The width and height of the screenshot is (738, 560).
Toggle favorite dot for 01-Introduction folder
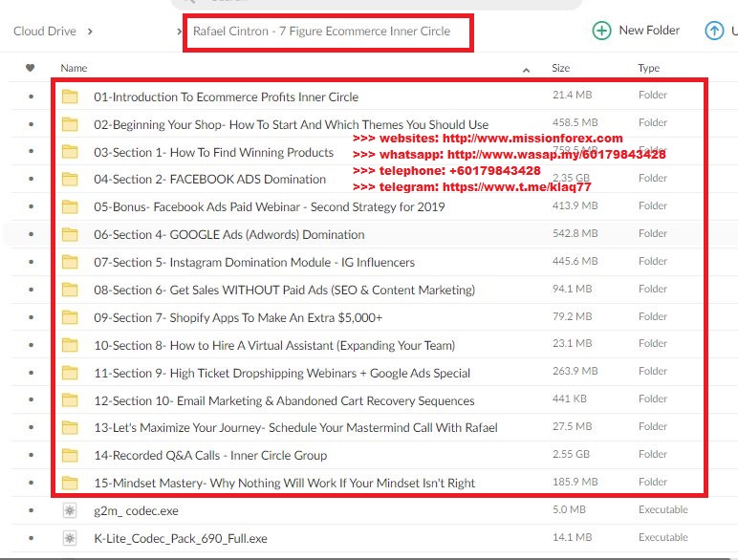[31, 97]
